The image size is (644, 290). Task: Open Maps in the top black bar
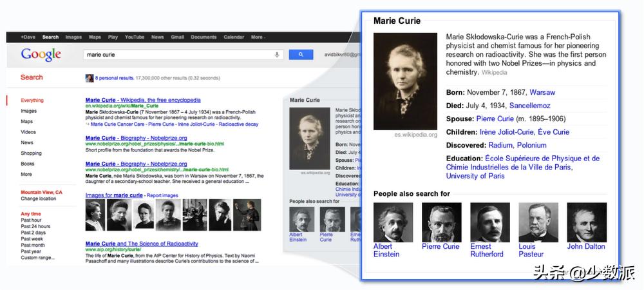click(95, 37)
